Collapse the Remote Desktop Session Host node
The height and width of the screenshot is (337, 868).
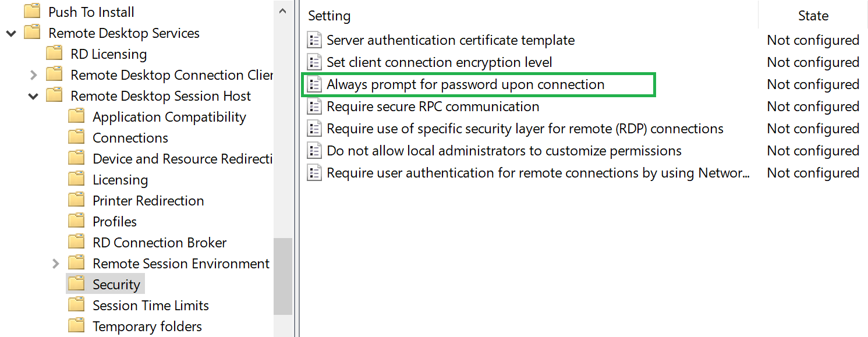coord(33,96)
